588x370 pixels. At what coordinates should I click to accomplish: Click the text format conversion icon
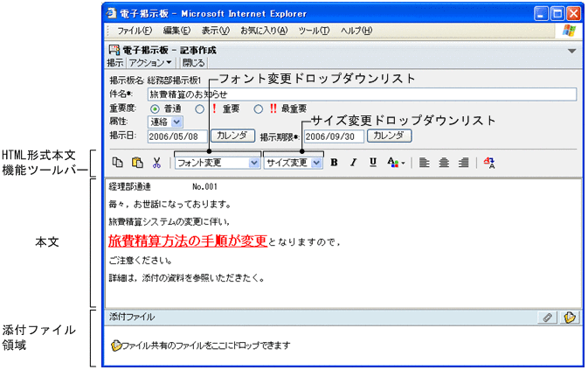pyautogui.click(x=489, y=163)
